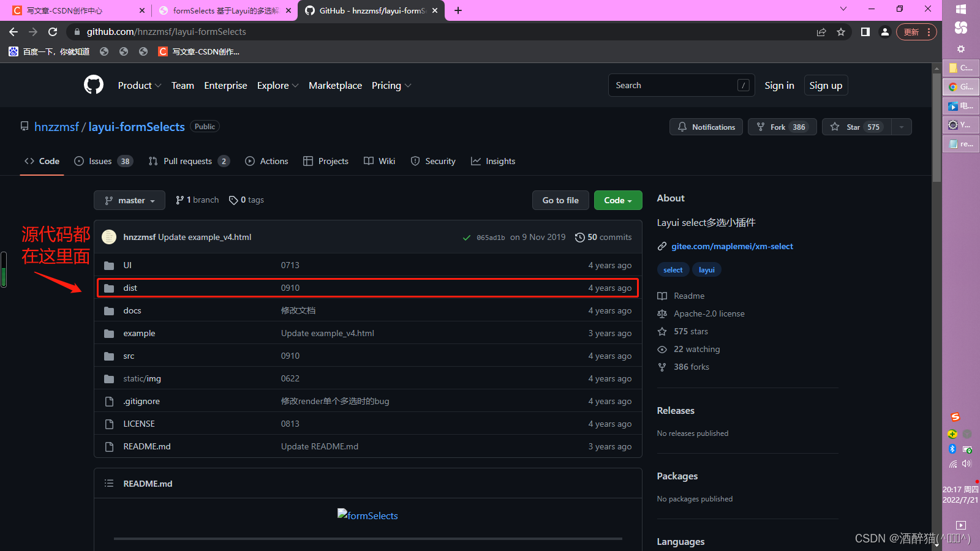Click the Windows start icon in the taskbar
The height and width of the screenshot is (551, 980).
pos(961,9)
